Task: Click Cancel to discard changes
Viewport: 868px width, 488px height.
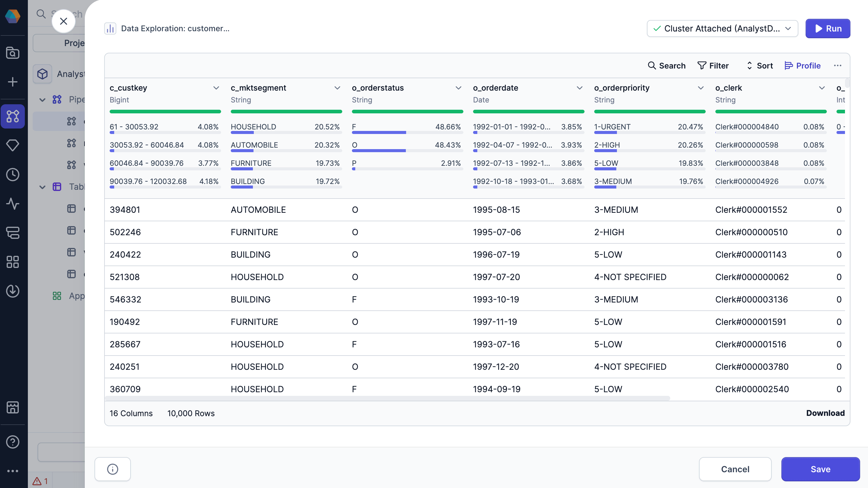Action: tap(735, 469)
